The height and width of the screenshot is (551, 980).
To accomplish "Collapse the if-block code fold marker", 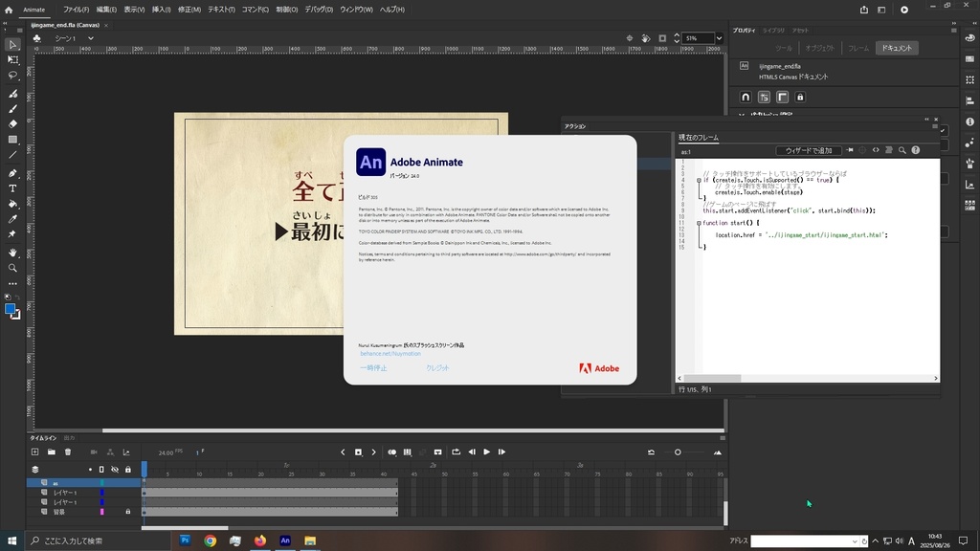I will pos(699,180).
